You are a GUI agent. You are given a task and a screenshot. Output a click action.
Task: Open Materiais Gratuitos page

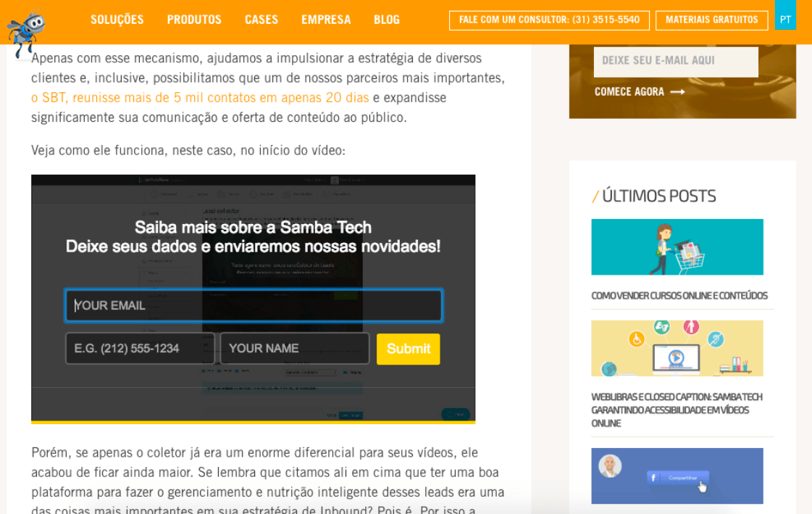(711, 20)
